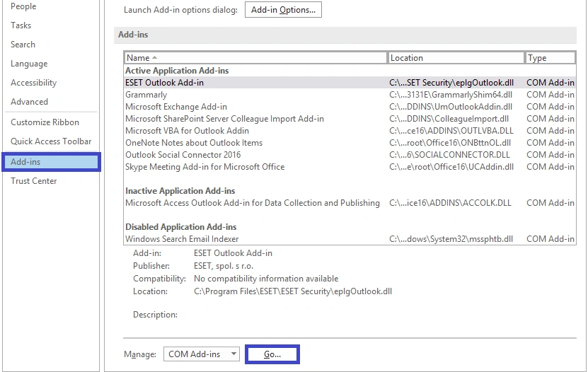Click the ColleagueImport.dll location cell
The image size is (588, 372).
[x=449, y=119]
